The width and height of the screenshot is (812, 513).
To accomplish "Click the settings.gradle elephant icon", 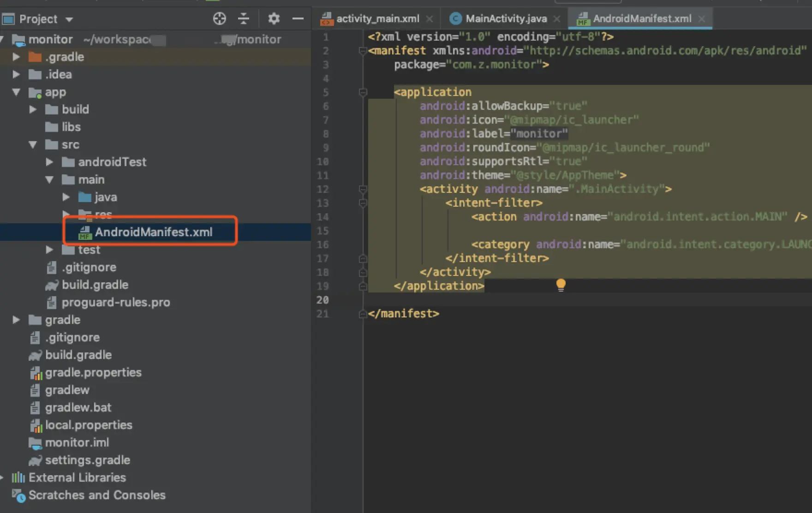I will pos(35,460).
